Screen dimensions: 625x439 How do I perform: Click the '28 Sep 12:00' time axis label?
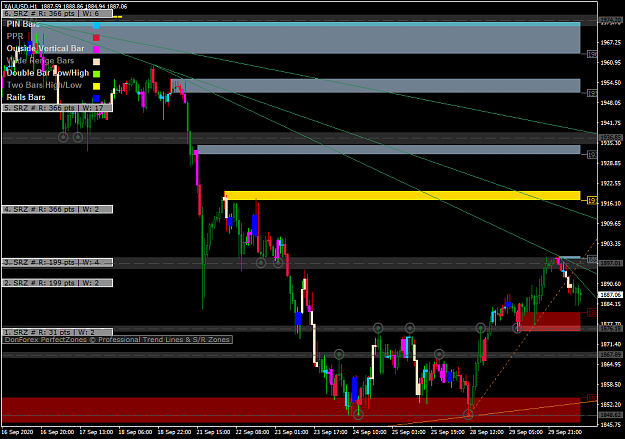[487, 432]
